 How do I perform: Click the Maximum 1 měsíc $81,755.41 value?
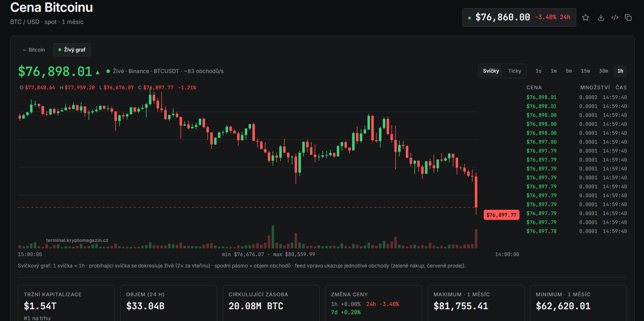click(x=461, y=306)
